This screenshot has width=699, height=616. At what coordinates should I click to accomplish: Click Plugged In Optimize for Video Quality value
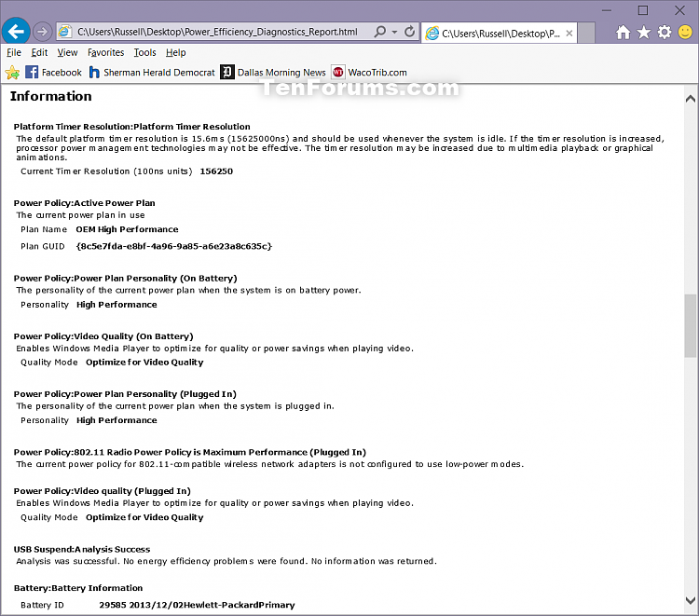click(x=144, y=517)
